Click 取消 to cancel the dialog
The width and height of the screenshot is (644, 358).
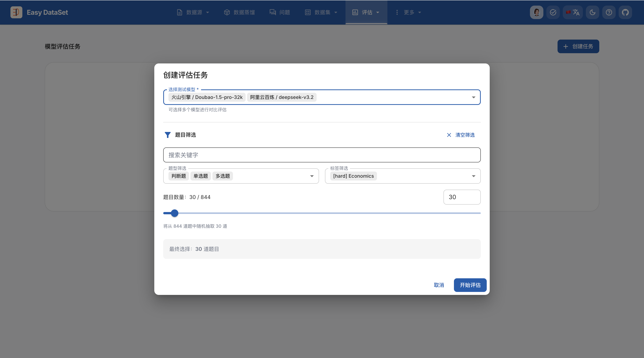point(439,285)
